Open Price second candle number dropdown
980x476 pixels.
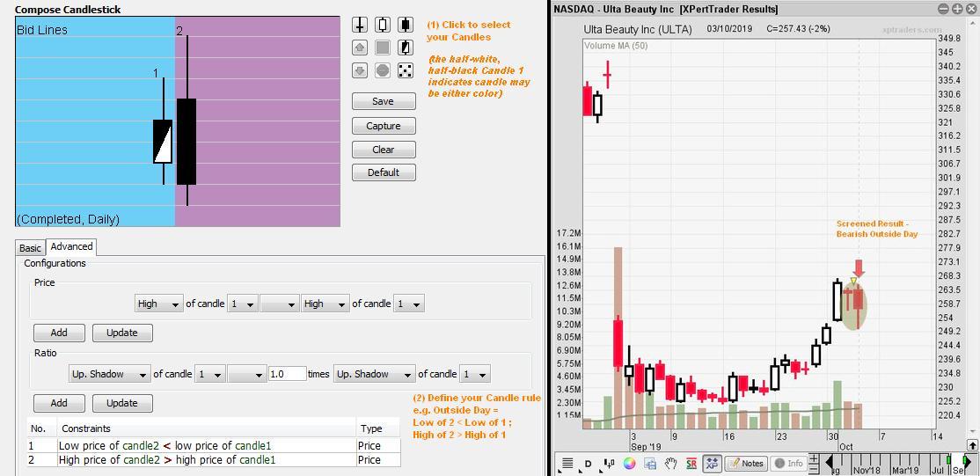tap(409, 304)
